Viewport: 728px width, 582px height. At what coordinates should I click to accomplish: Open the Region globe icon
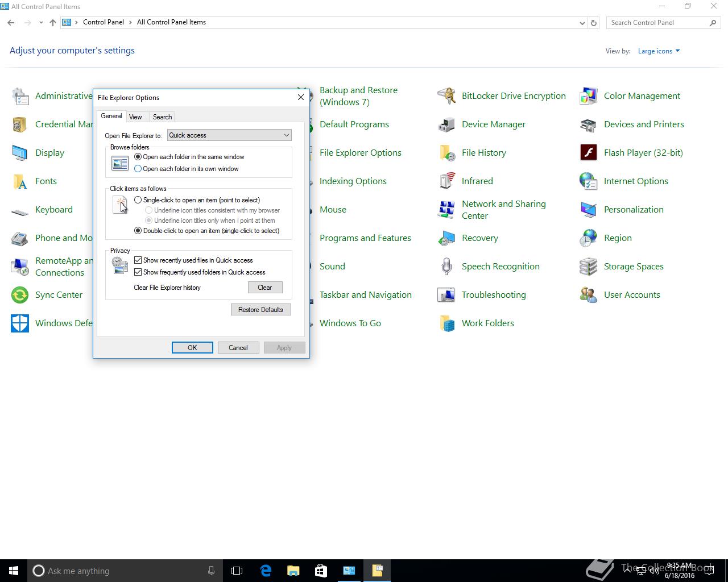click(x=589, y=238)
